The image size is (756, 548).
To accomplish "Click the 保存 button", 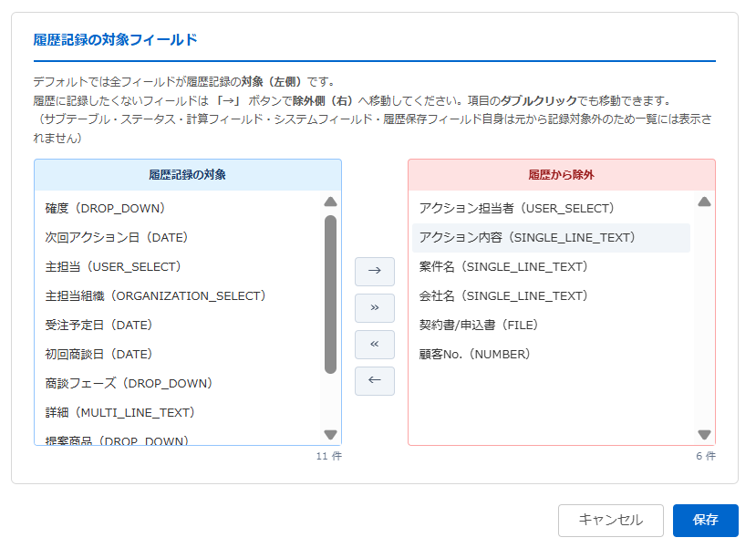I will coord(705,520).
